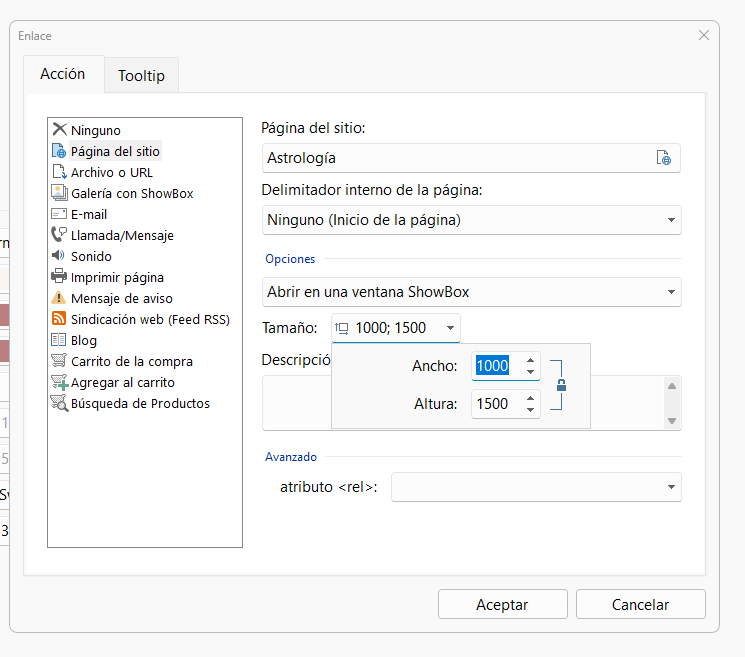Image resolution: width=745 pixels, height=657 pixels.
Task: Increase the Ancho value with up arrow
Action: coord(530,360)
